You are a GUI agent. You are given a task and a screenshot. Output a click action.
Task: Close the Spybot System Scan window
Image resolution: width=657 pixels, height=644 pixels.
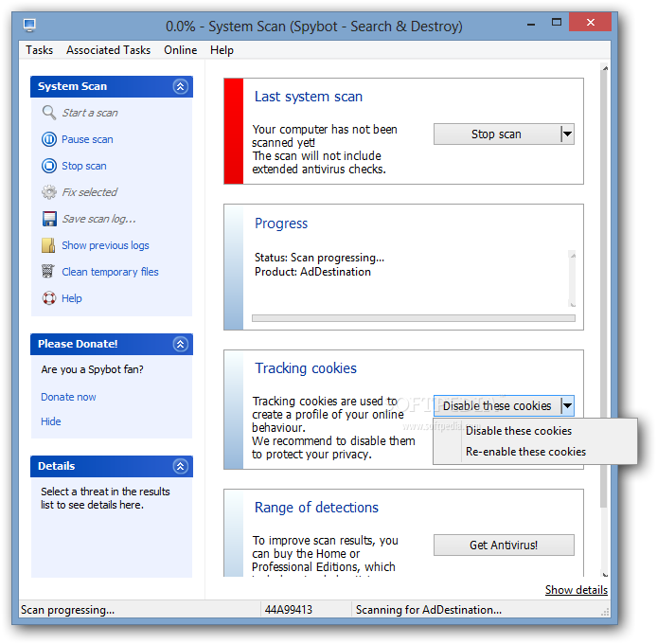click(591, 22)
